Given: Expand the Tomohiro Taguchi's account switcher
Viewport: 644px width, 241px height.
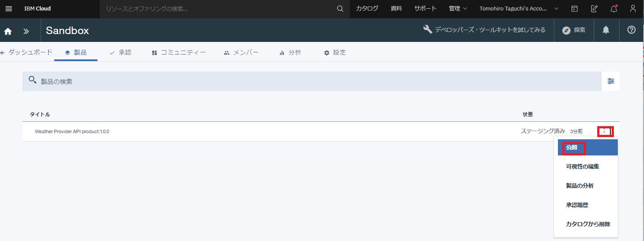Looking at the screenshot, I should (519, 9).
